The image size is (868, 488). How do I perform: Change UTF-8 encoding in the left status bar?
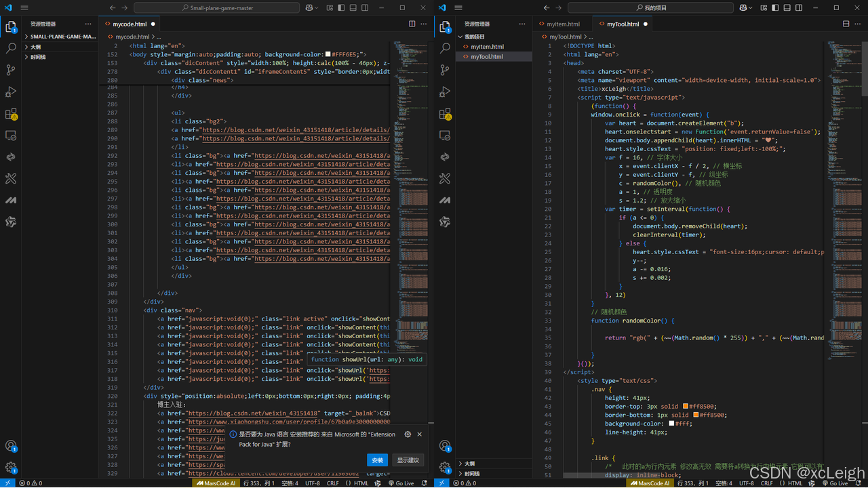(313, 483)
